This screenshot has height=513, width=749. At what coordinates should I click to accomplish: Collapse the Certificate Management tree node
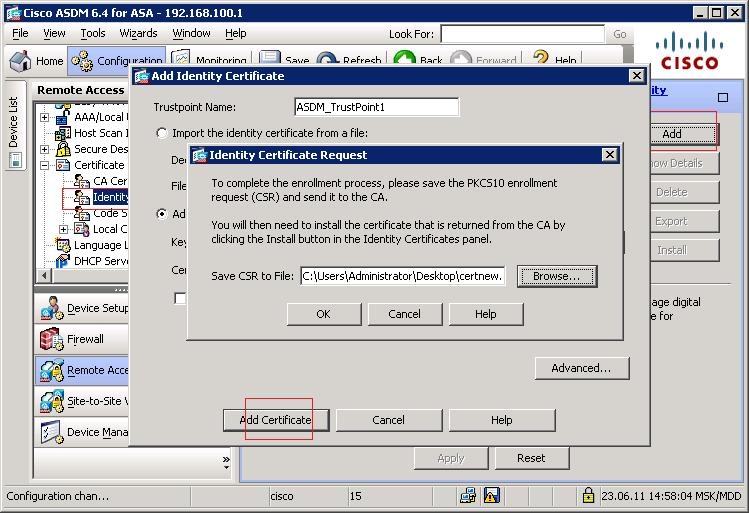click(x=44, y=166)
